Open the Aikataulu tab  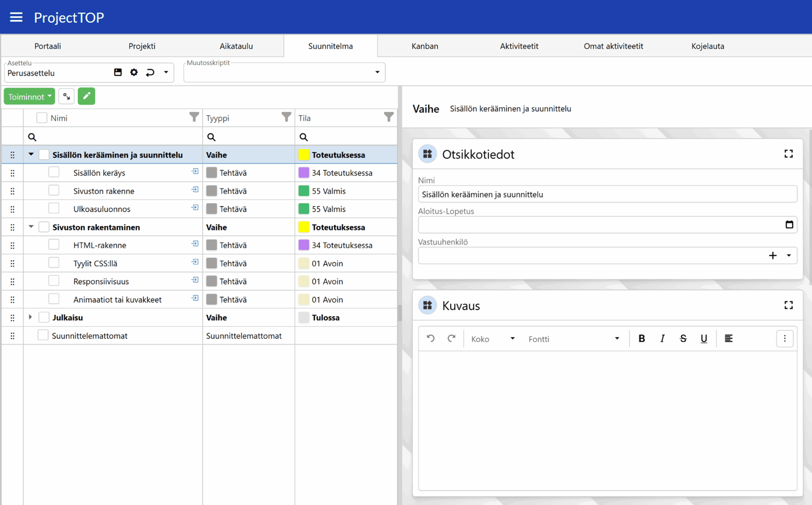tap(236, 46)
